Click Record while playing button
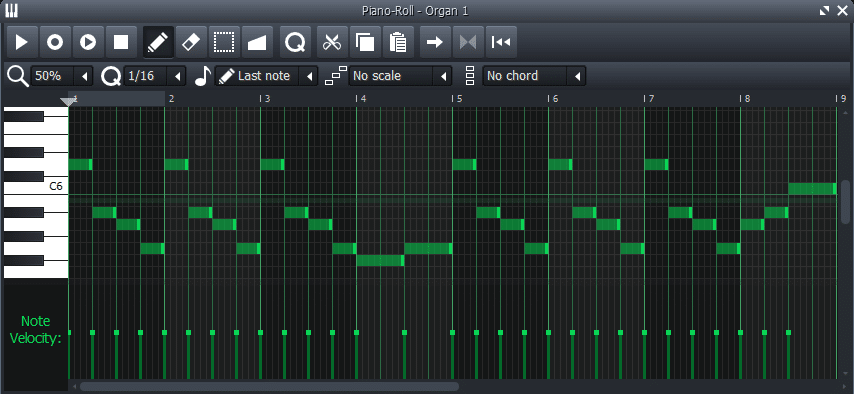 88,42
